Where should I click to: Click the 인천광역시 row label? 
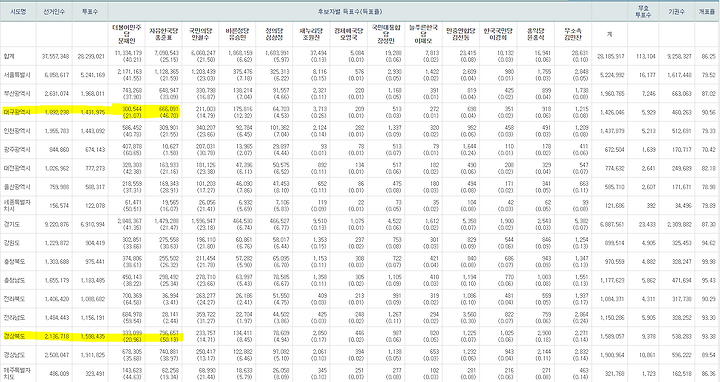click(16, 131)
